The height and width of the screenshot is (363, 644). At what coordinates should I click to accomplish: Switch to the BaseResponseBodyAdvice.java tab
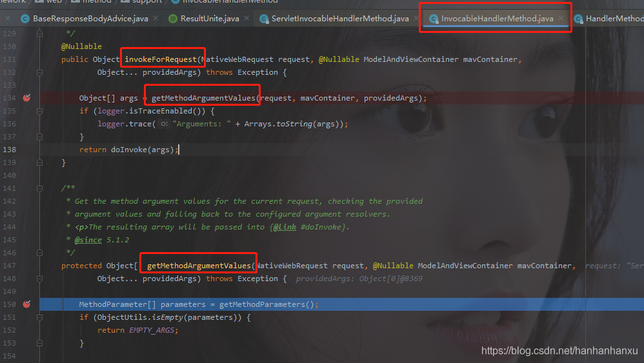click(x=90, y=19)
